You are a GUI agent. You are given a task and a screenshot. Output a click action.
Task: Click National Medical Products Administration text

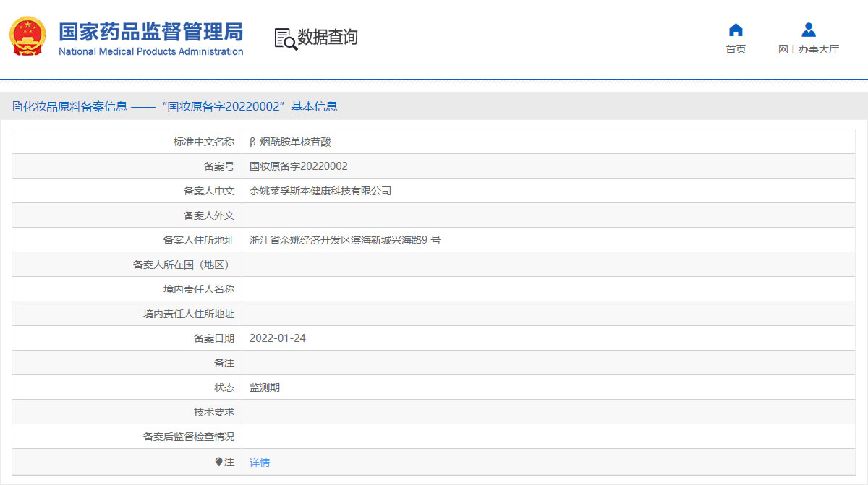[x=150, y=51]
